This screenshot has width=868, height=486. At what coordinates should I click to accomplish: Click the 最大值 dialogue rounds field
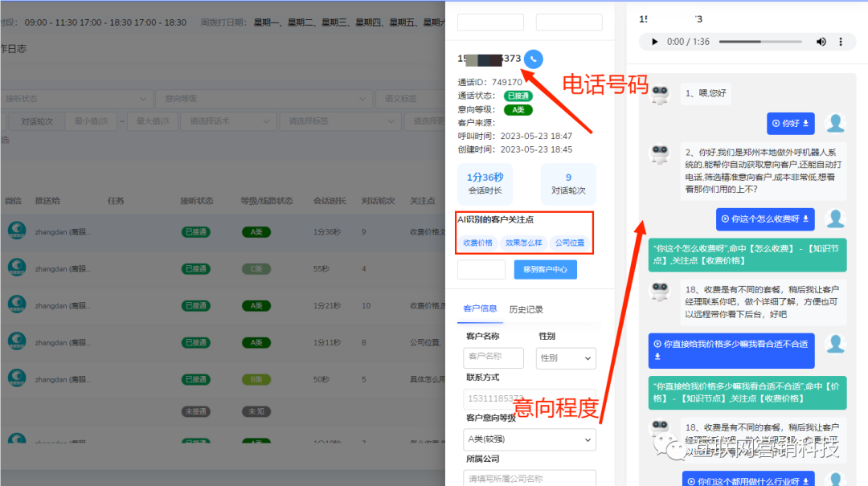153,121
